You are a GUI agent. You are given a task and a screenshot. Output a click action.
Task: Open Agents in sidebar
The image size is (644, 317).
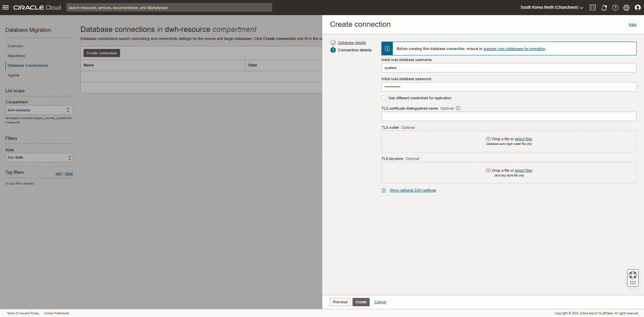tap(13, 75)
